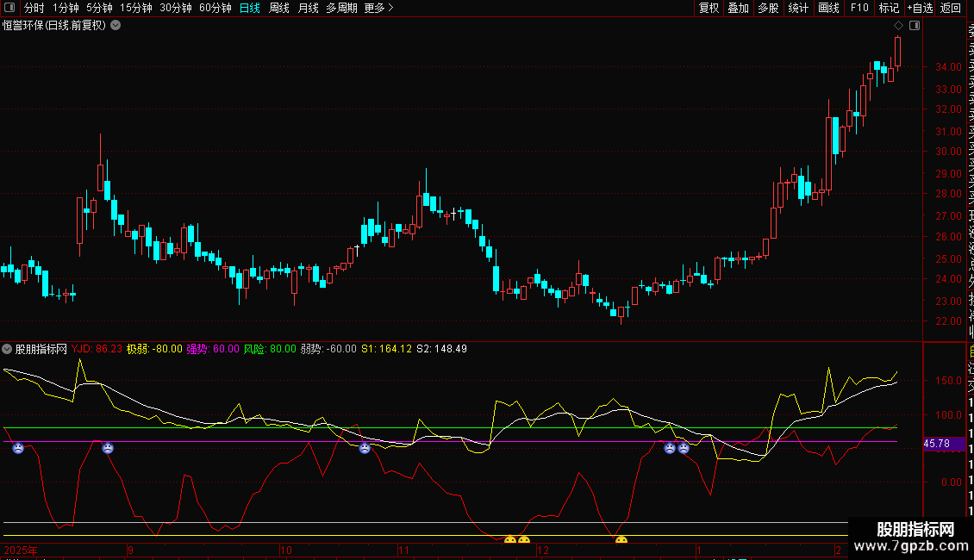Click the 返回 back button
The width and height of the screenshot is (974, 560).
coord(951,8)
